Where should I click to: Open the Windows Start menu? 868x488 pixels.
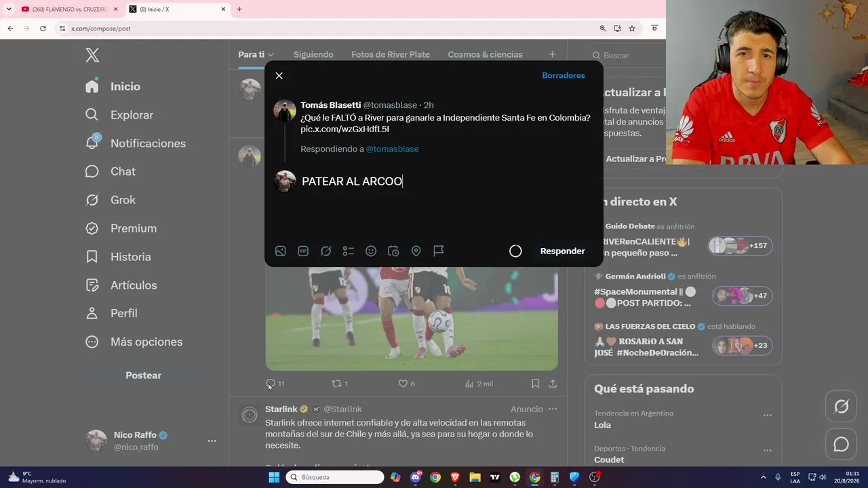pos(274,477)
